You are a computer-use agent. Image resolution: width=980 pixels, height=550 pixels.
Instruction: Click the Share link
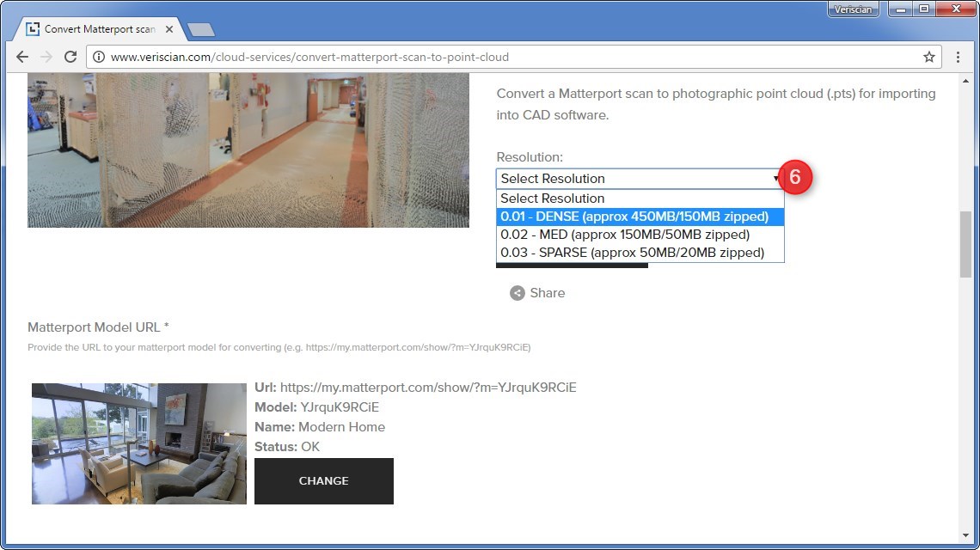pyautogui.click(x=547, y=293)
